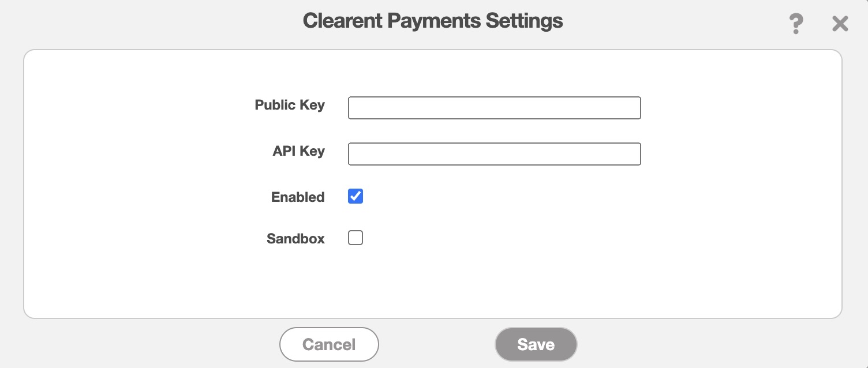Select the empty API Key input
The image size is (868, 368).
click(494, 154)
